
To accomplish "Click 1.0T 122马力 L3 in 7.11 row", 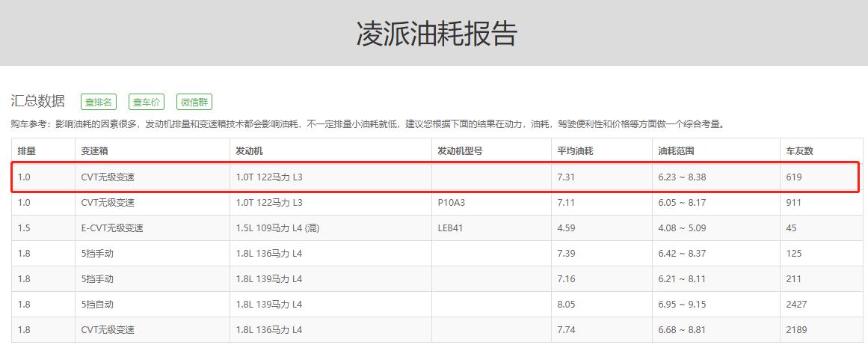I will point(269,203).
